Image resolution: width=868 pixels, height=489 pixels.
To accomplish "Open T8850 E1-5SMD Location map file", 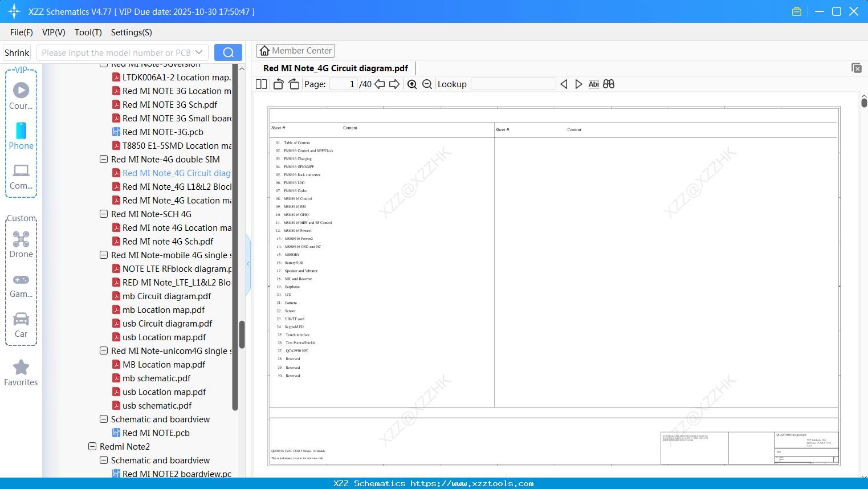I will tap(172, 146).
